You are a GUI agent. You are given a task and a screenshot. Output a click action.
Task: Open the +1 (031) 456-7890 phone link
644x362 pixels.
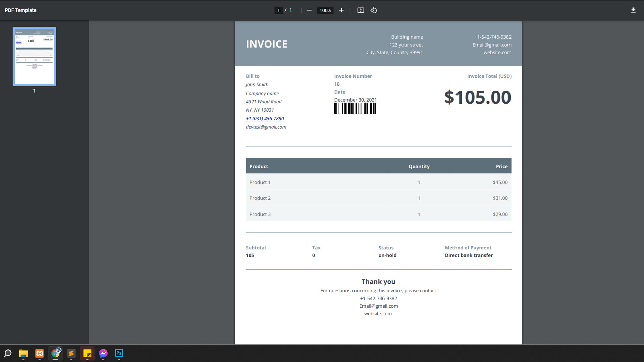click(x=265, y=119)
